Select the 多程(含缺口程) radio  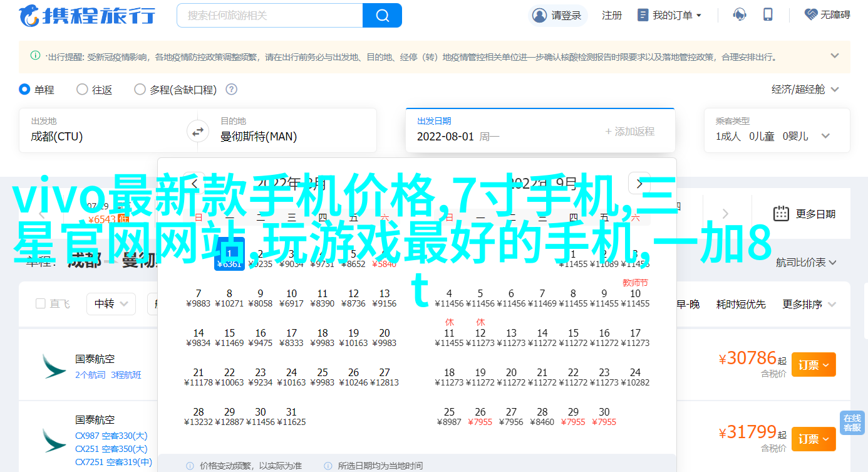click(140, 90)
